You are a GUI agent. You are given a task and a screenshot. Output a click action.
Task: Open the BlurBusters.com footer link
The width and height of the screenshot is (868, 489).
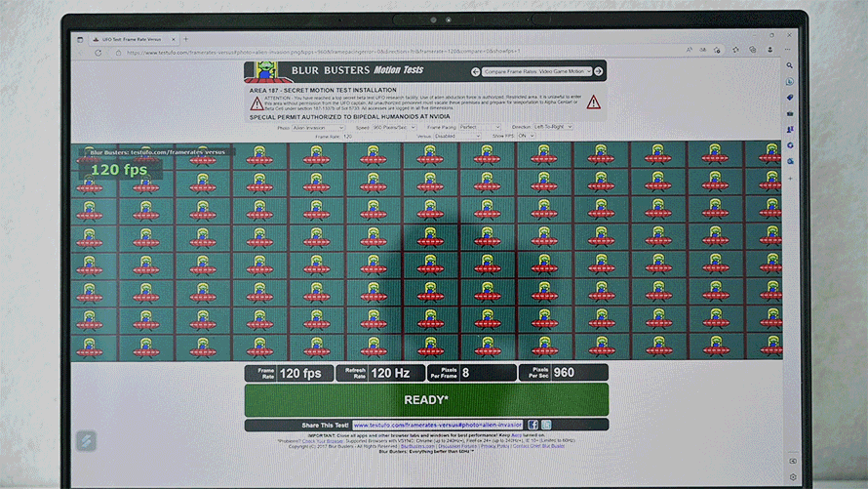click(x=418, y=446)
